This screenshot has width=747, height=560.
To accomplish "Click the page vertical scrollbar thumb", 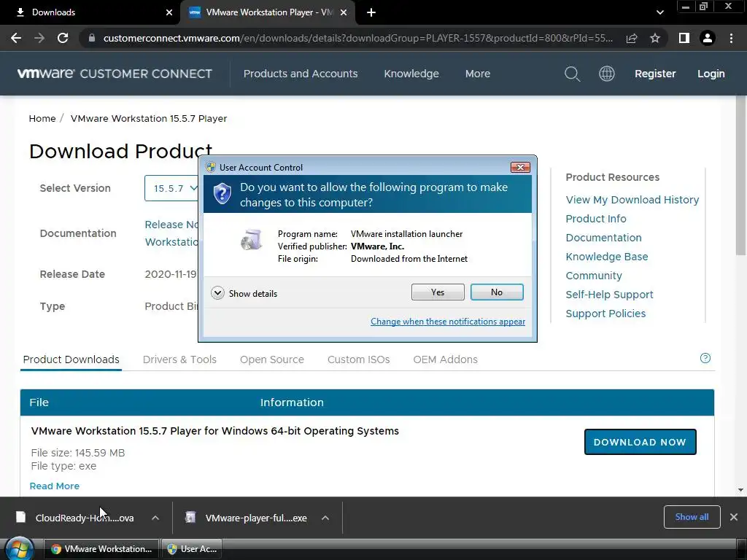I will pos(741,176).
